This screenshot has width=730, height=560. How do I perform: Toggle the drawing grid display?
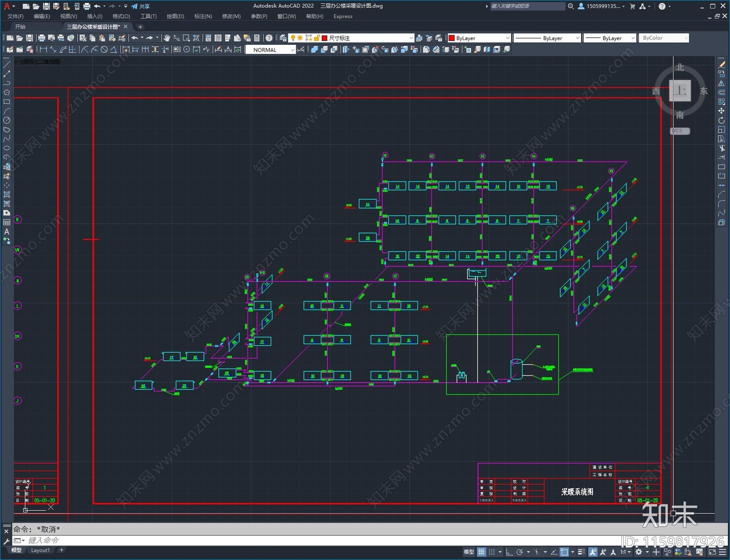coord(481,552)
